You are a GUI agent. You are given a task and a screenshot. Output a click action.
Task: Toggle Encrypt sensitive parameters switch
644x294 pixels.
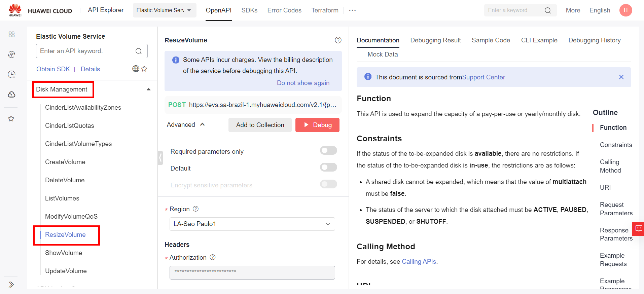(x=328, y=184)
